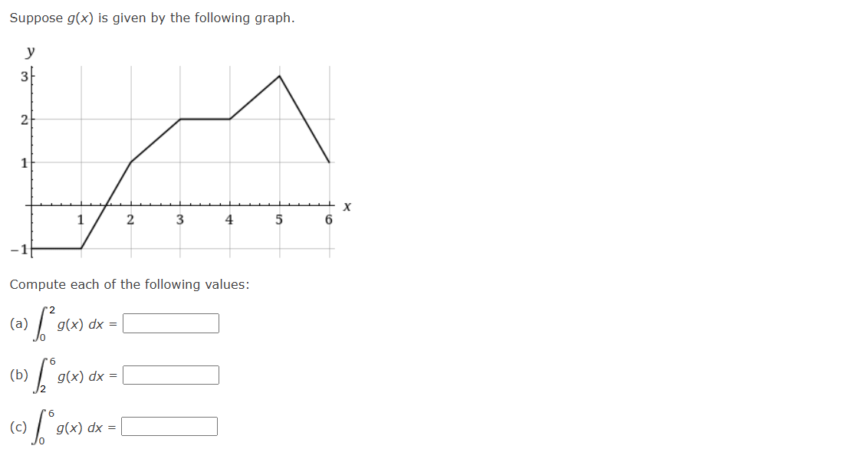The width and height of the screenshot is (868, 462).
Task: Select the integral expression in part (a)
Action: click(x=69, y=322)
